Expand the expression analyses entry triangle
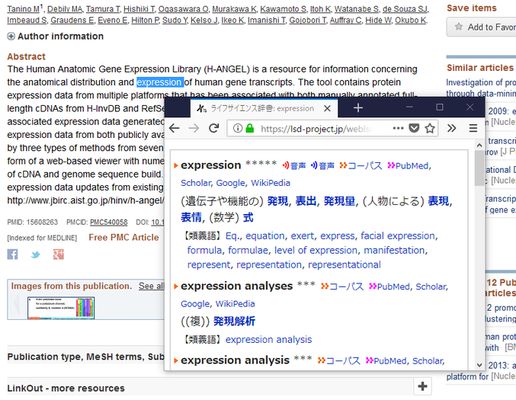The image size is (516, 400). pyautogui.click(x=176, y=287)
